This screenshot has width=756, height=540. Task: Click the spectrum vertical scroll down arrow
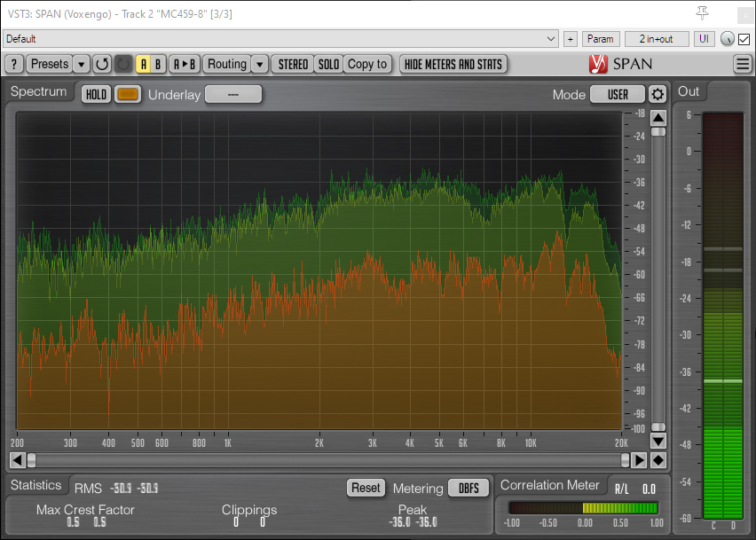coord(658,441)
